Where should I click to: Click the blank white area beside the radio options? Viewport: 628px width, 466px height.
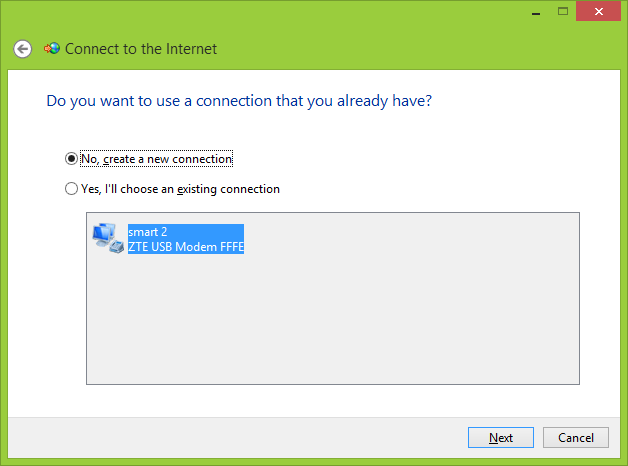coord(450,170)
